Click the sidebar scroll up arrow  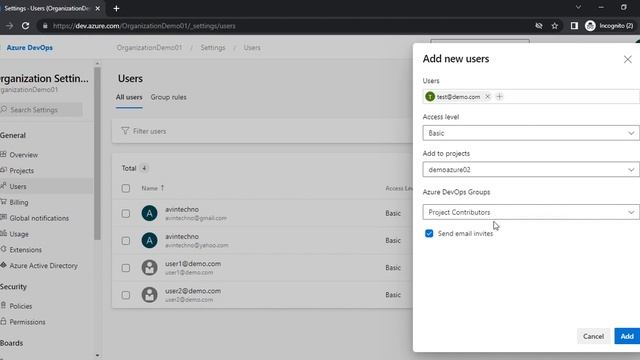pyautogui.click(x=97, y=63)
